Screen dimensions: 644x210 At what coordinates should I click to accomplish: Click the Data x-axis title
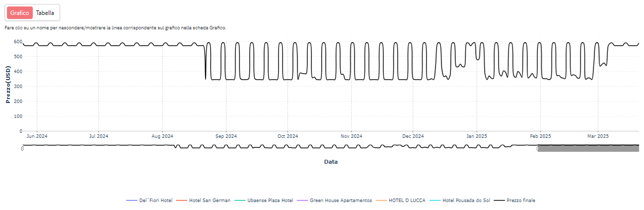[331, 162]
